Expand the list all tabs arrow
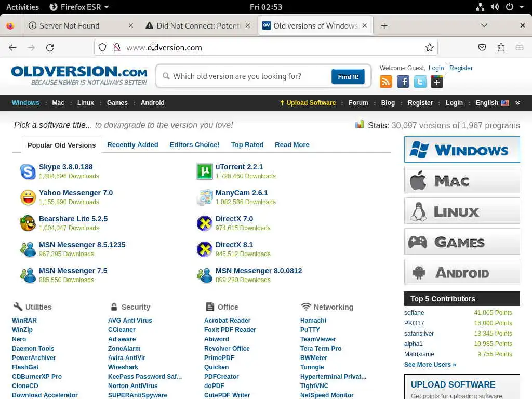Screen dimensions: 532x399 (x=484, y=25)
